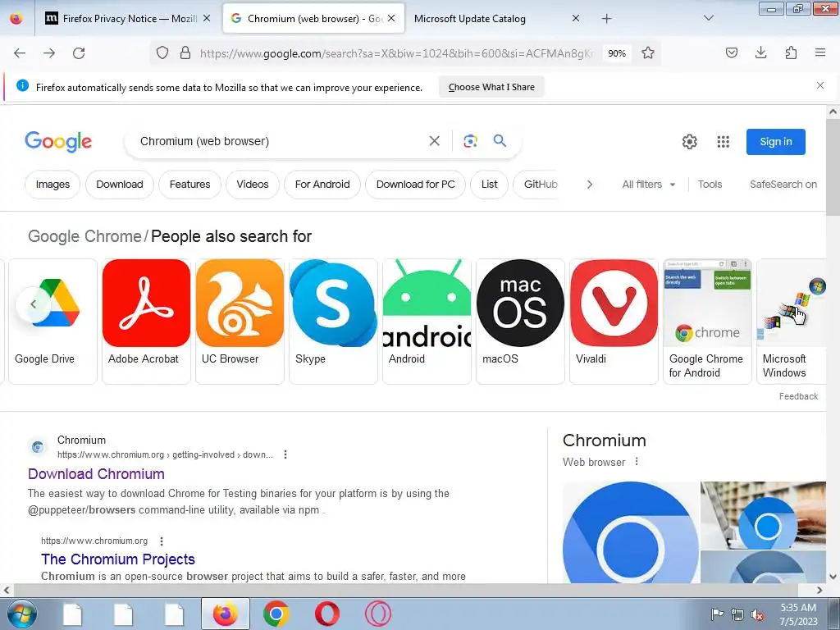This screenshot has width=840, height=630.
Task: Open the Vivaldi card
Action: pyautogui.click(x=614, y=322)
